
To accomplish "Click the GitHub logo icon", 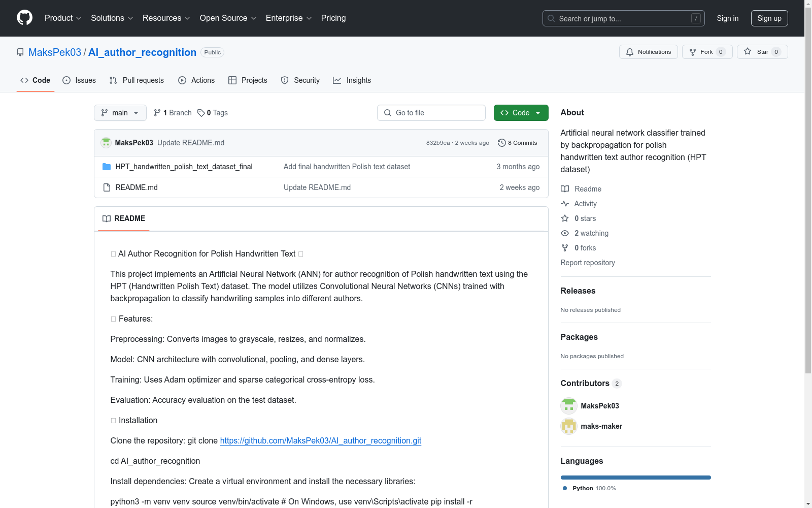I will point(24,18).
